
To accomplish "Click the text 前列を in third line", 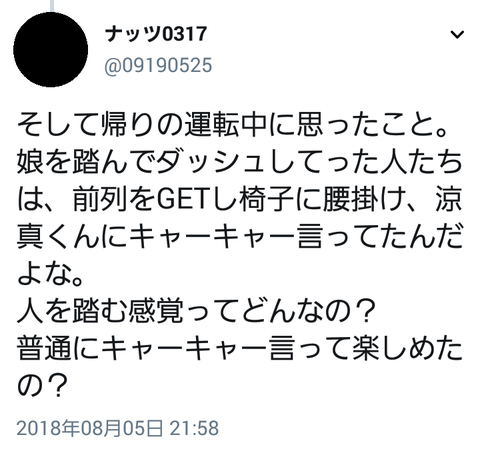I will pyautogui.click(x=114, y=200).
